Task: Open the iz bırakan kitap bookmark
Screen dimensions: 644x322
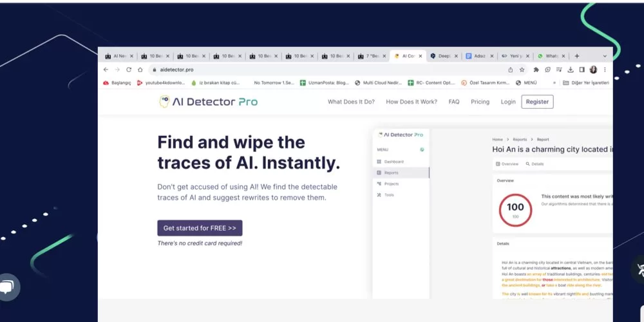Action: point(216,82)
